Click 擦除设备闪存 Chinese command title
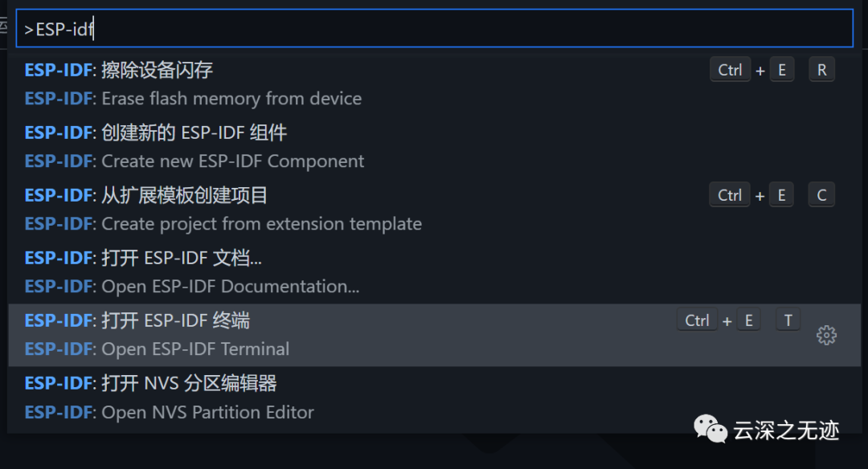The image size is (868, 469). coord(158,70)
